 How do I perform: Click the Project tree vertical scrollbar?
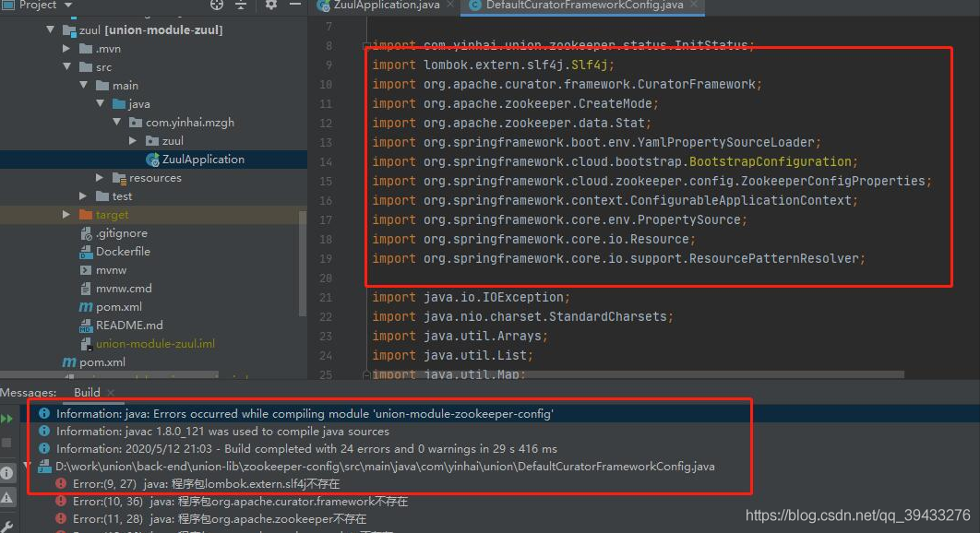click(x=303, y=263)
